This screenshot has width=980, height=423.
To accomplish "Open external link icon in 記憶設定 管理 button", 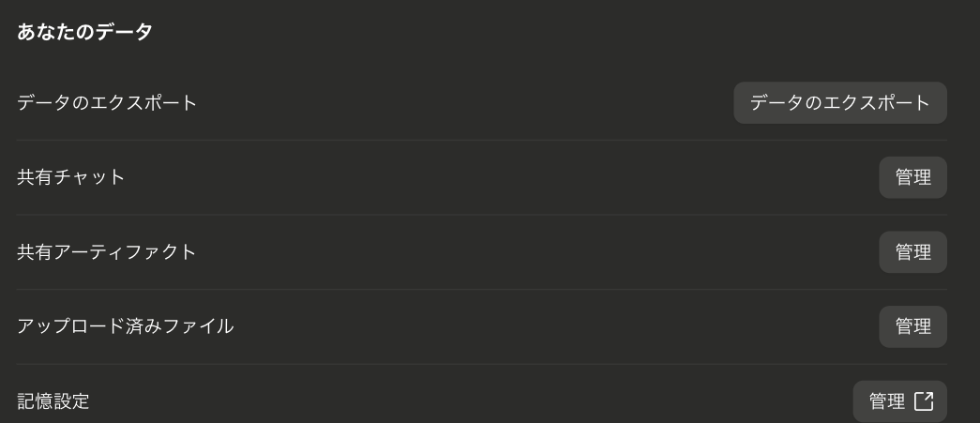I will tap(924, 401).
